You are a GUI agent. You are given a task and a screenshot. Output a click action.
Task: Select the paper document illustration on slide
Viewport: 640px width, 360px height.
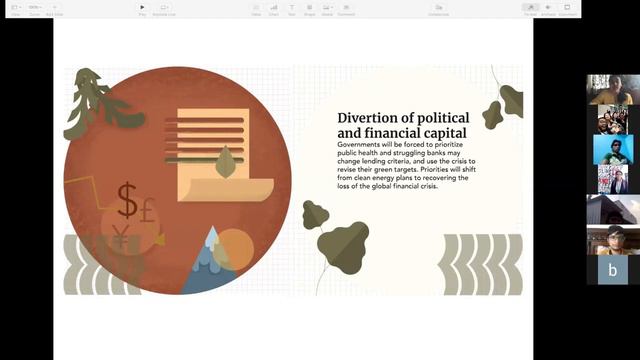[x=220, y=155]
